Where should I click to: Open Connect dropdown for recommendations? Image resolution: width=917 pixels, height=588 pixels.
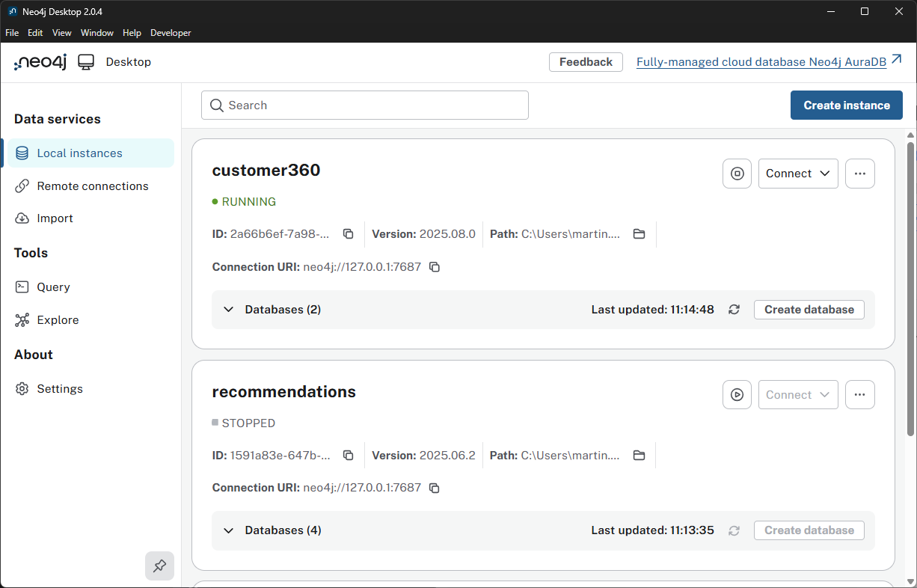(798, 395)
